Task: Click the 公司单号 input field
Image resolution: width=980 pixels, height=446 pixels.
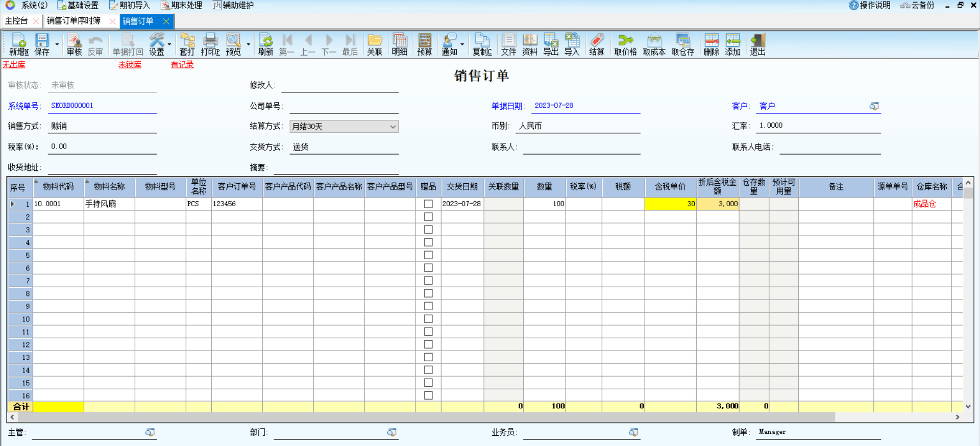Action: tap(344, 106)
